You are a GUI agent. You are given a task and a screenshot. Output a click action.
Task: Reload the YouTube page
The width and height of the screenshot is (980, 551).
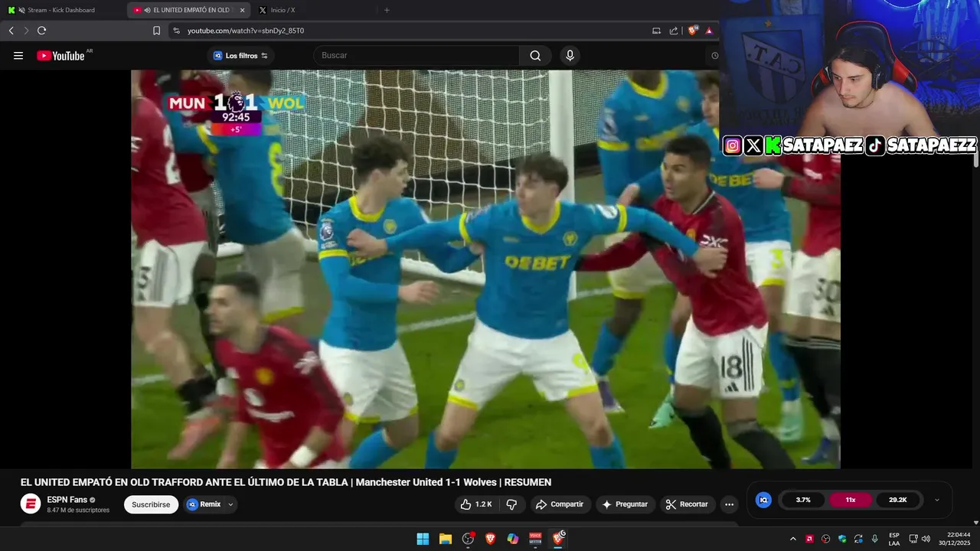pyautogui.click(x=42, y=31)
